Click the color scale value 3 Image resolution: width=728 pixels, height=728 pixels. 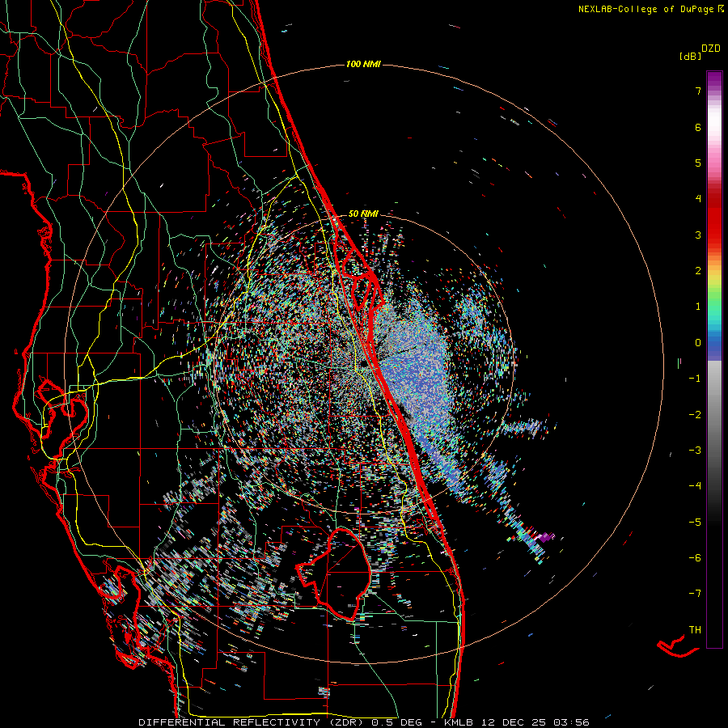[x=698, y=235]
